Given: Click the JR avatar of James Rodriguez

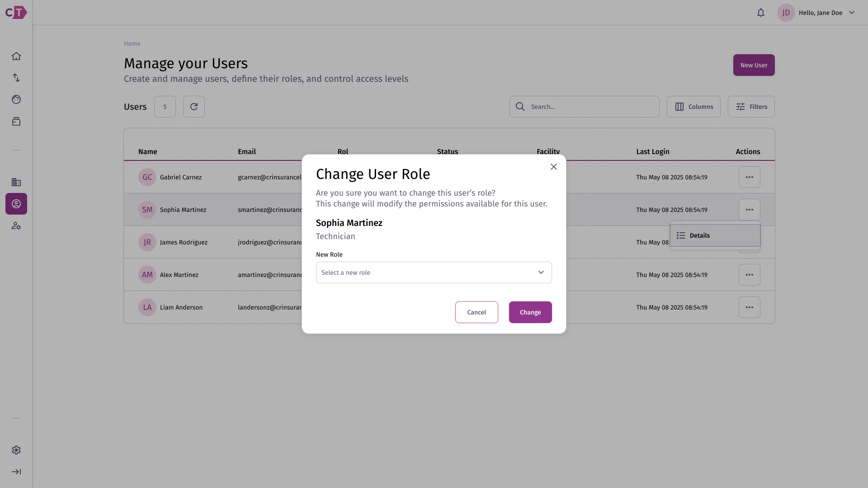Looking at the screenshot, I should point(147,242).
